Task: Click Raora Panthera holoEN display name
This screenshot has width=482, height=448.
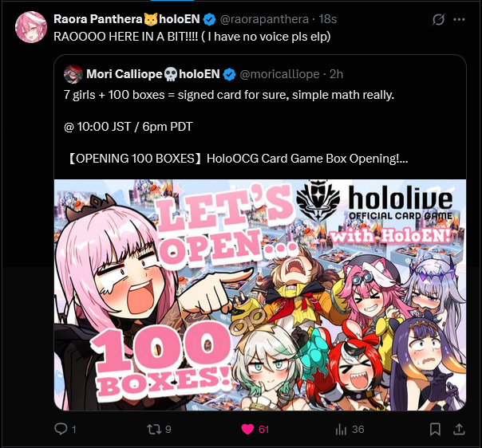Action: click(x=127, y=19)
